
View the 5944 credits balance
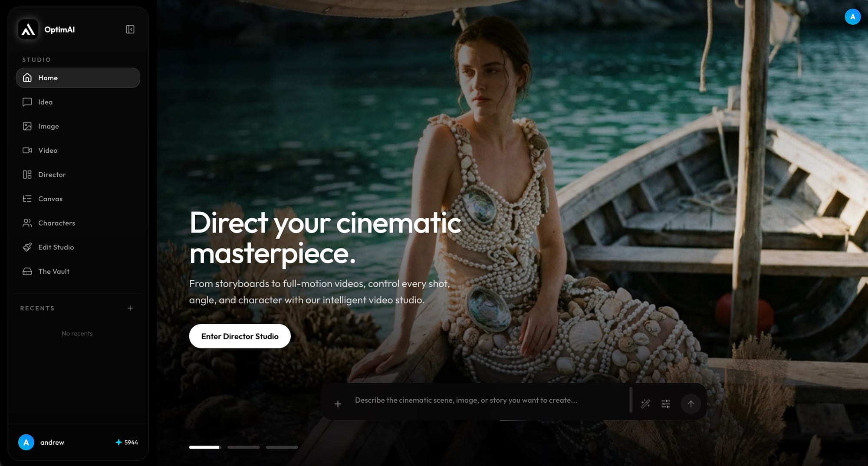127,443
